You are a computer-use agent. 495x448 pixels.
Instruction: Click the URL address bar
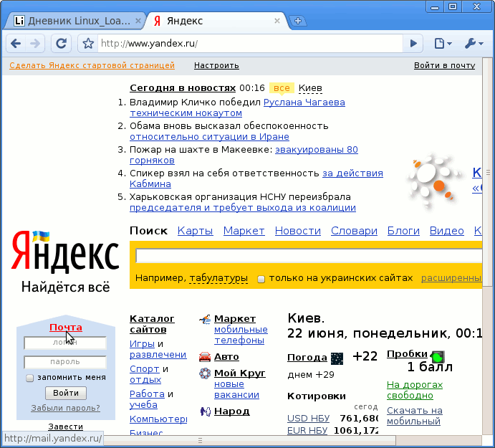(251, 43)
